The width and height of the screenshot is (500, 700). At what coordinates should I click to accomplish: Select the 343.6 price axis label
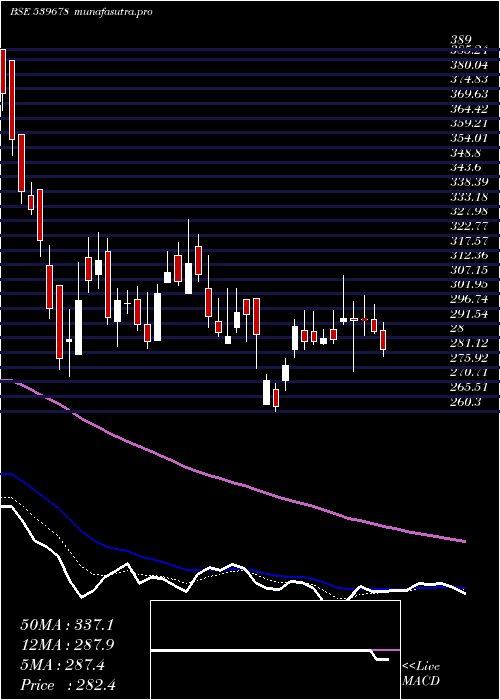tap(465, 167)
